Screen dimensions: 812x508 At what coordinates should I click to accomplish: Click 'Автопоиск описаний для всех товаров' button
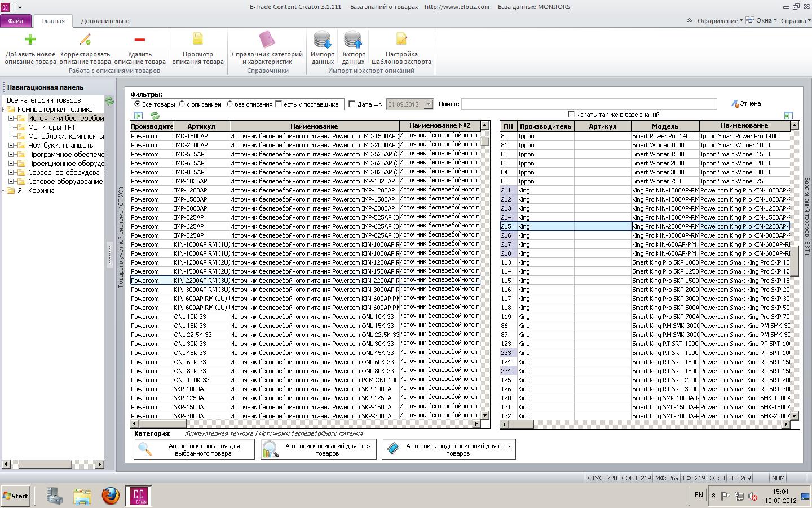coord(319,449)
